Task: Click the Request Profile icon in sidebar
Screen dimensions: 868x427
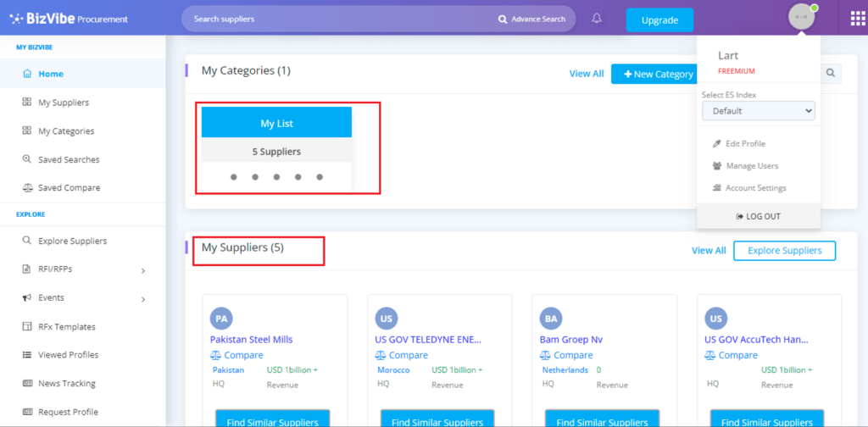Action: coord(26,412)
